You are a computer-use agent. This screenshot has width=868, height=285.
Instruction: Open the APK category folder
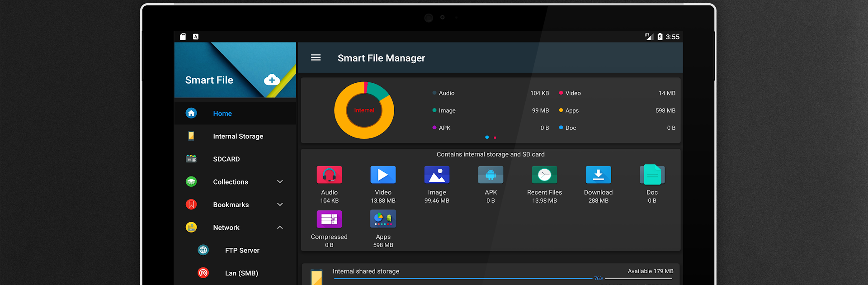pos(491,185)
